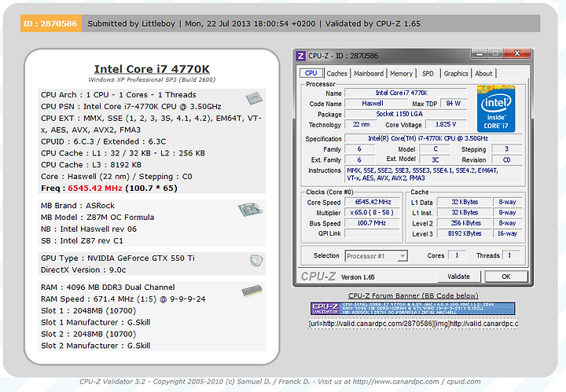Close the CPU-Z window

point(517,53)
